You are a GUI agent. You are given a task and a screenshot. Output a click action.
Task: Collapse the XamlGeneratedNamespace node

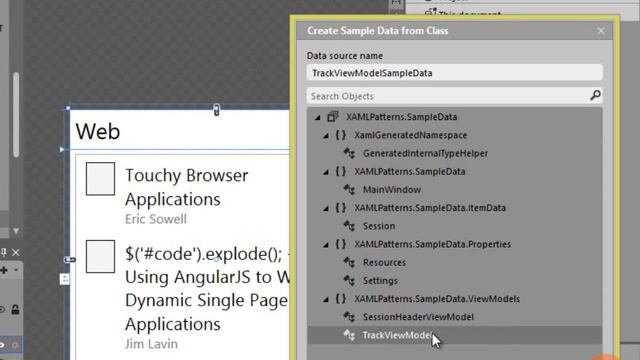pyautogui.click(x=326, y=136)
